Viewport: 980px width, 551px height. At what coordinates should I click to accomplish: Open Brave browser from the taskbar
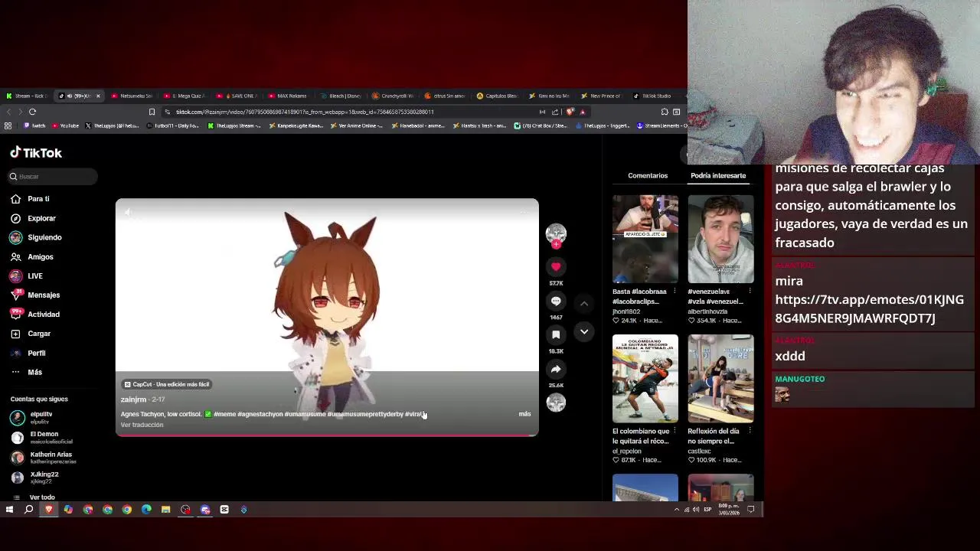pos(49,510)
